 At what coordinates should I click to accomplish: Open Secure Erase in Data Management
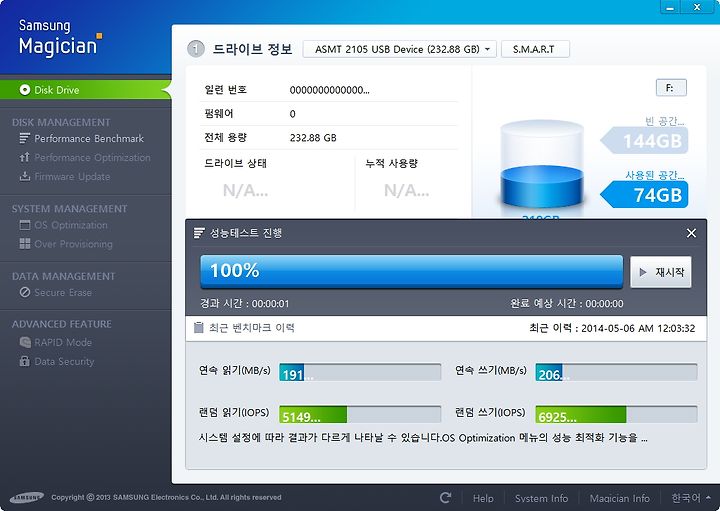coord(63,292)
